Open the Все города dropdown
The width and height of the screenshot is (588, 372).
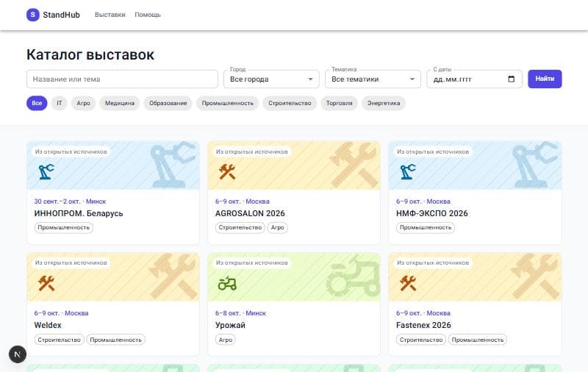(271, 79)
